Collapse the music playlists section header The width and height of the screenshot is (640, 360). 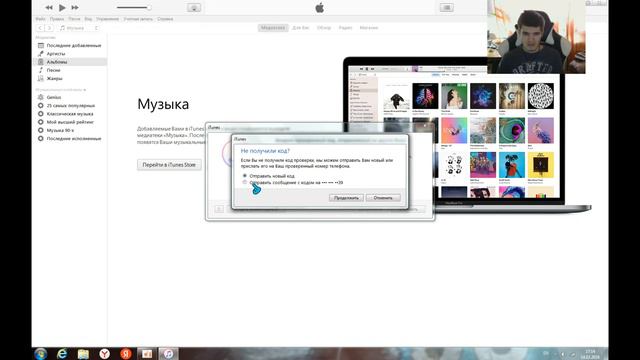(x=60, y=90)
